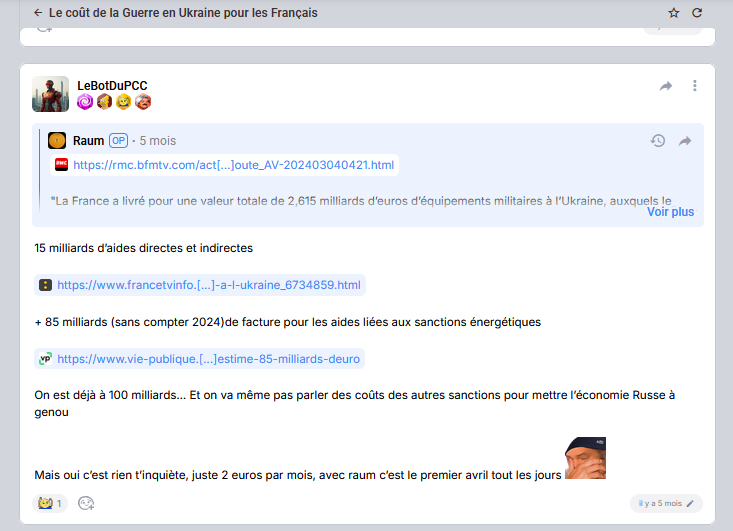Refresh the topic with the reload icon
This screenshot has width=733, height=531.
coord(697,13)
